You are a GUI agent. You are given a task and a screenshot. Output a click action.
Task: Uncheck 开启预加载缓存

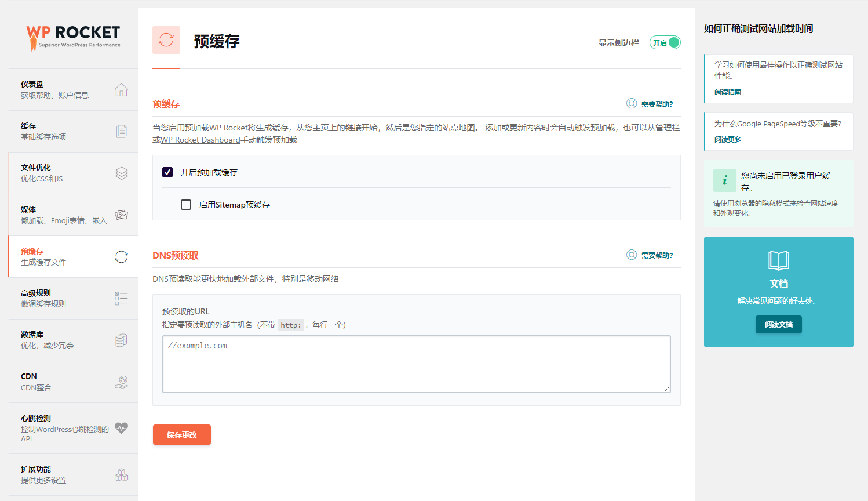tap(167, 172)
